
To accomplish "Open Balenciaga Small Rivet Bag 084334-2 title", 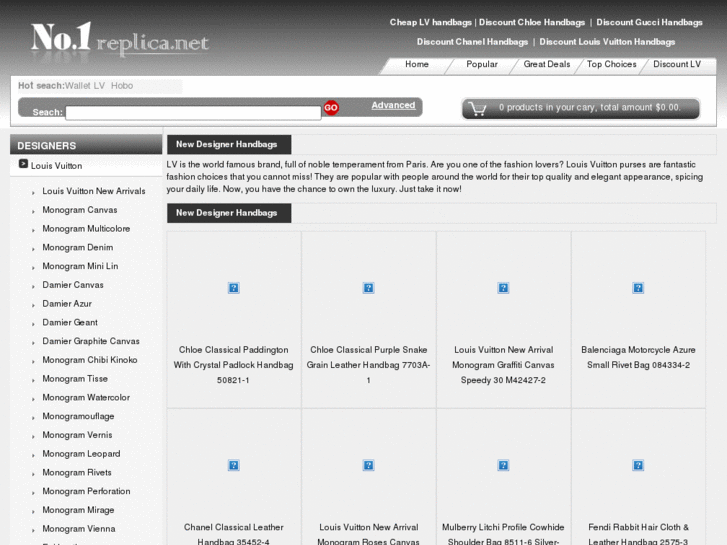I will [x=638, y=357].
